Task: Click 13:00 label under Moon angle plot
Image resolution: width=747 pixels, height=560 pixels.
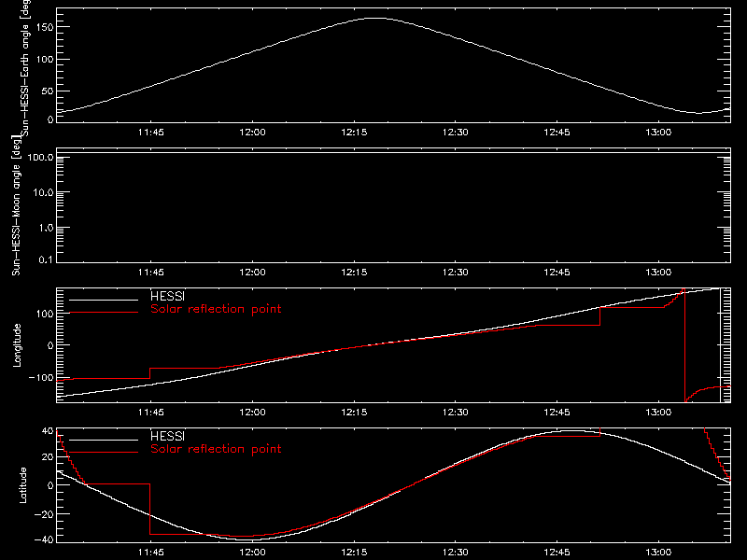Action: tap(658, 273)
